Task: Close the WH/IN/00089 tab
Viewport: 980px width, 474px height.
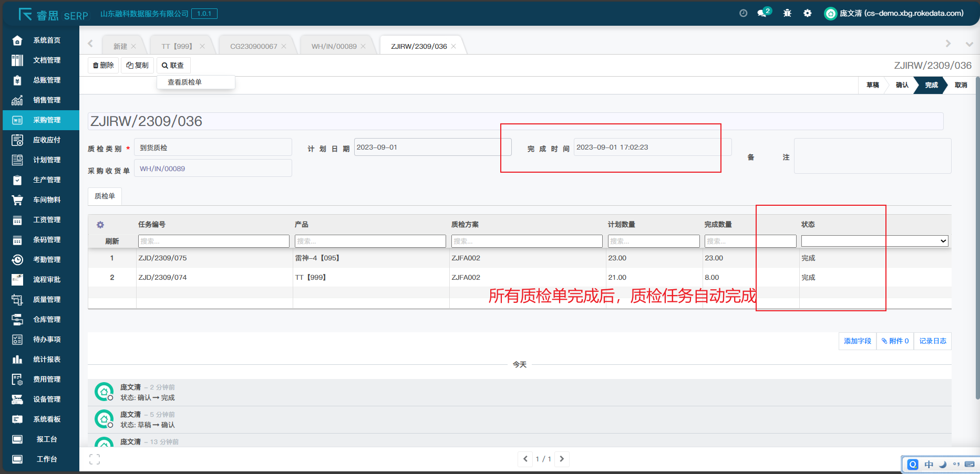Action: pos(363,46)
